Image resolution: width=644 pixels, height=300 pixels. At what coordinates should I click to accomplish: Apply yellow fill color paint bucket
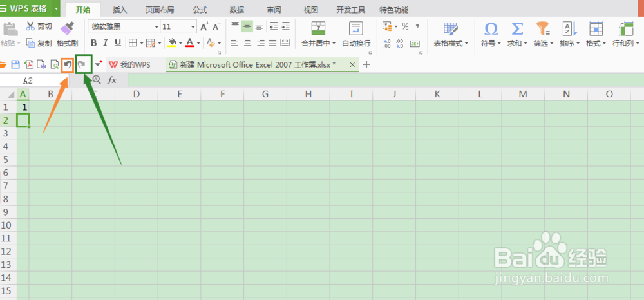coord(173,42)
